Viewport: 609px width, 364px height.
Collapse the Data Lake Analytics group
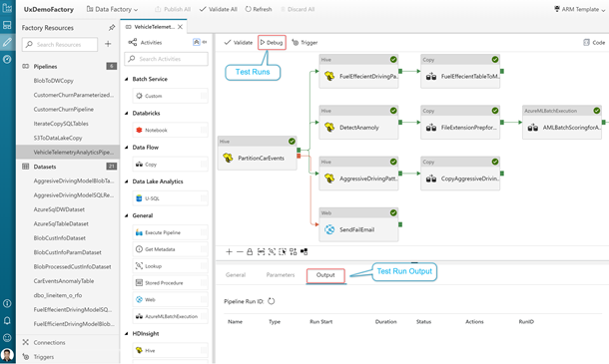[x=126, y=182]
